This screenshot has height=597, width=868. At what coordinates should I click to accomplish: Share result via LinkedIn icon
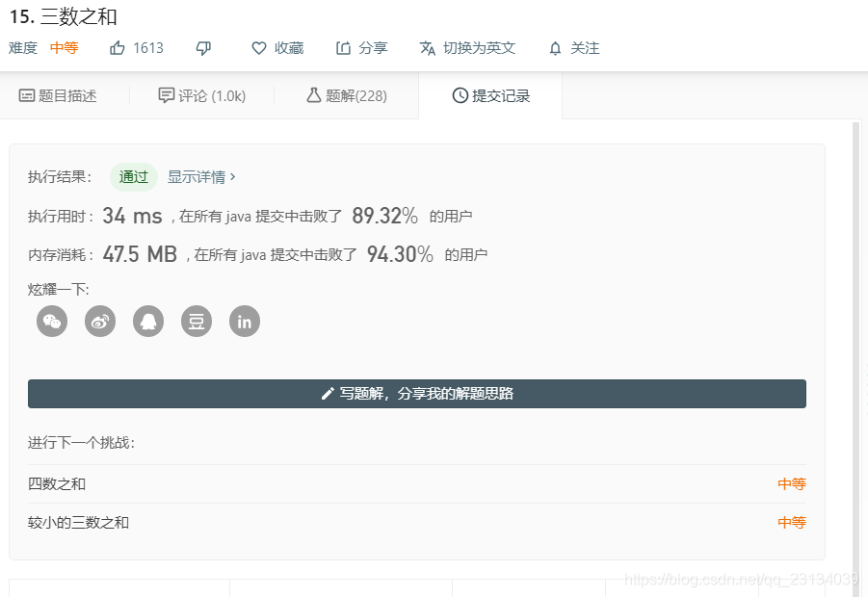245,321
